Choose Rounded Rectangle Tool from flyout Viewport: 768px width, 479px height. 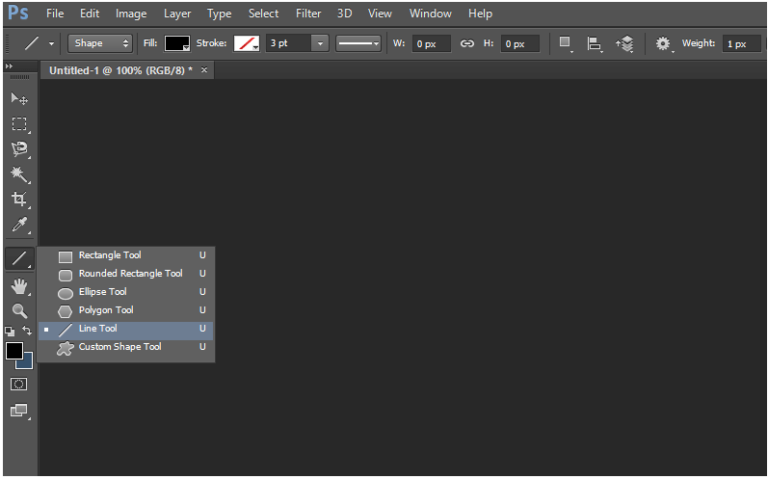click(126, 274)
